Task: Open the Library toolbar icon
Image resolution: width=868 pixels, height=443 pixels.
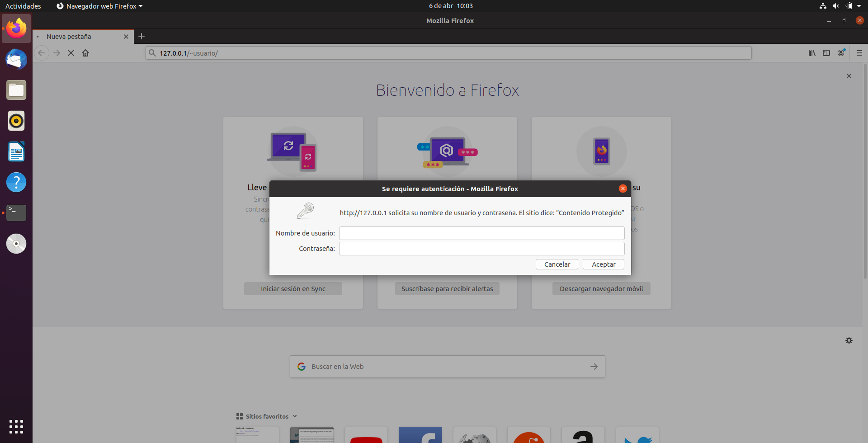Action: click(x=812, y=53)
